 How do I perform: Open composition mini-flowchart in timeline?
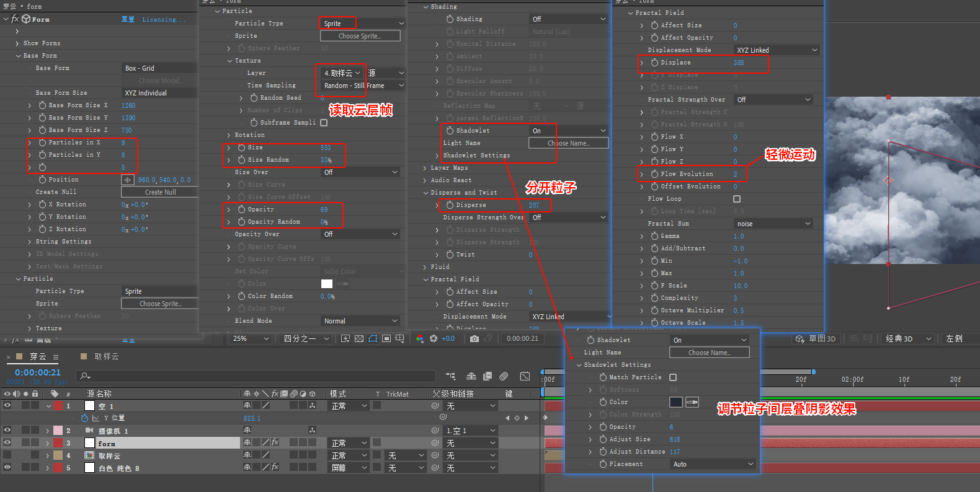click(x=450, y=376)
